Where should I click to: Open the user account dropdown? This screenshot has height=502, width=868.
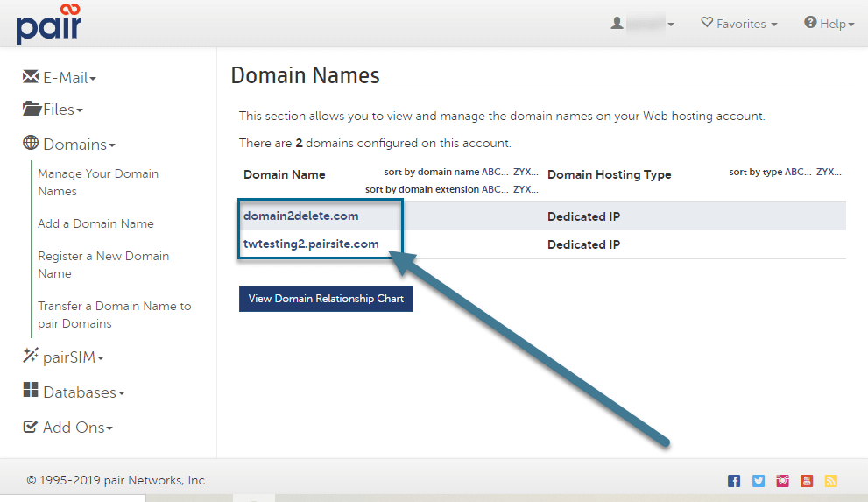click(x=642, y=24)
